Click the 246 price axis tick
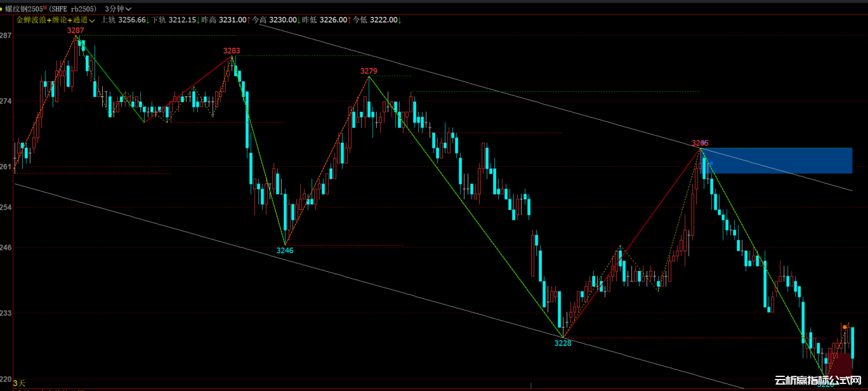Image resolution: width=868 pixels, height=391 pixels. tap(6, 248)
